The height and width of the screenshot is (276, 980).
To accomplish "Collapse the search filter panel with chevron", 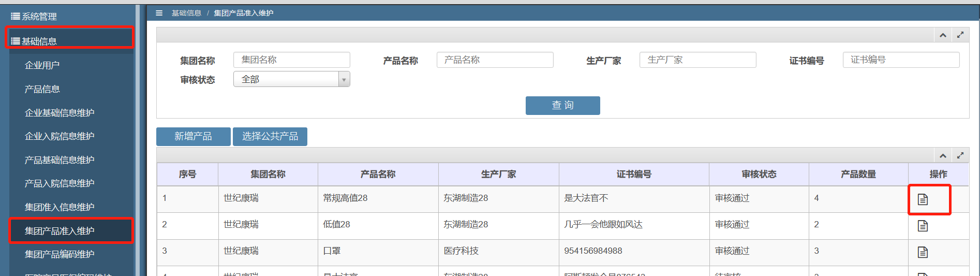I will pyautogui.click(x=943, y=35).
